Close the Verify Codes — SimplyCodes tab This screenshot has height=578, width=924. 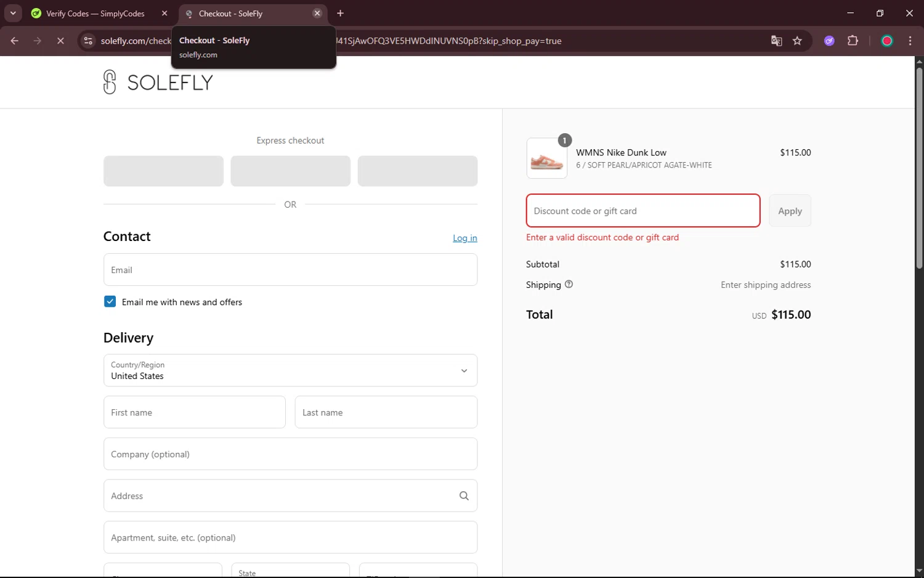click(x=164, y=14)
